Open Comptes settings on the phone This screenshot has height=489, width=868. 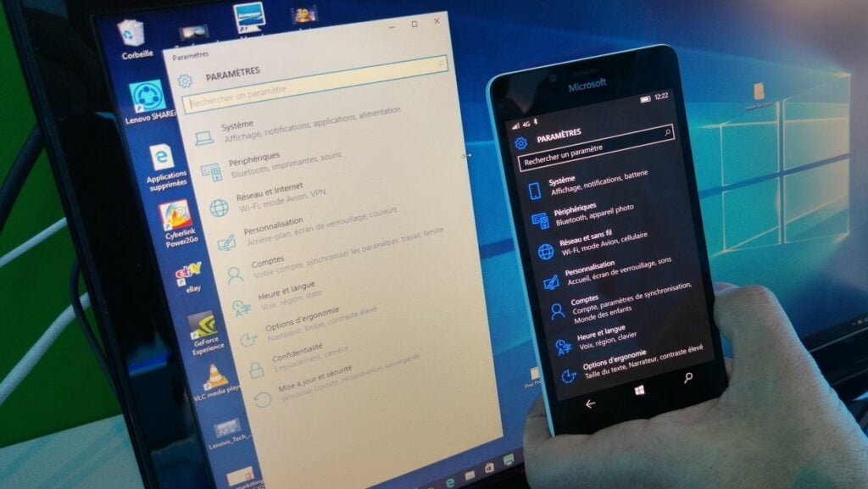tap(620, 303)
